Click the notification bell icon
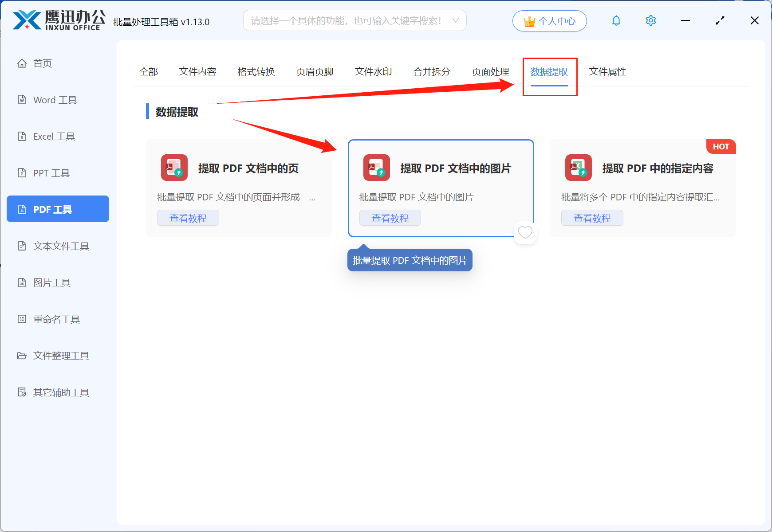 [x=616, y=20]
